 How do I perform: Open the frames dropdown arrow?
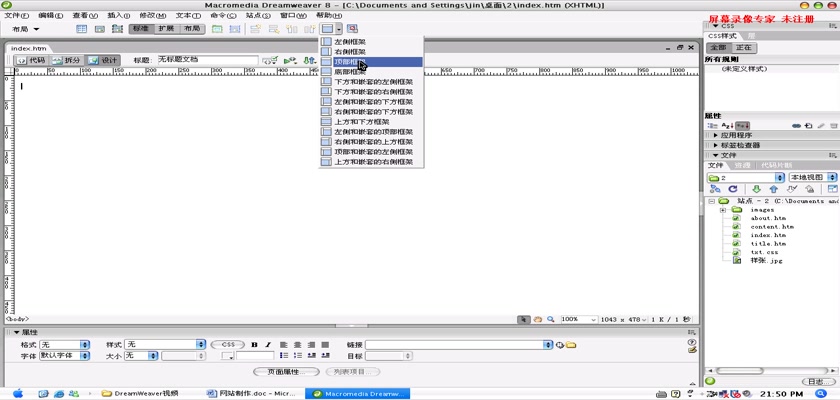(339, 29)
